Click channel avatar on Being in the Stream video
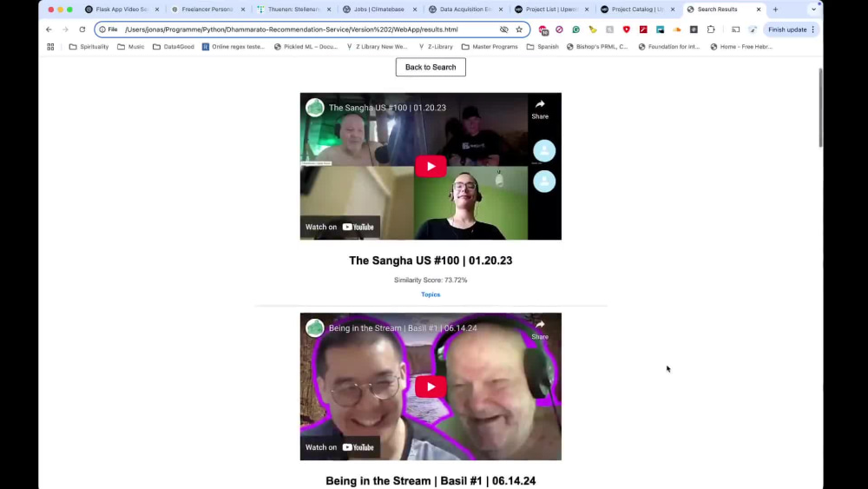The width and height of the screenshot is (868, 489). [315, 327]
